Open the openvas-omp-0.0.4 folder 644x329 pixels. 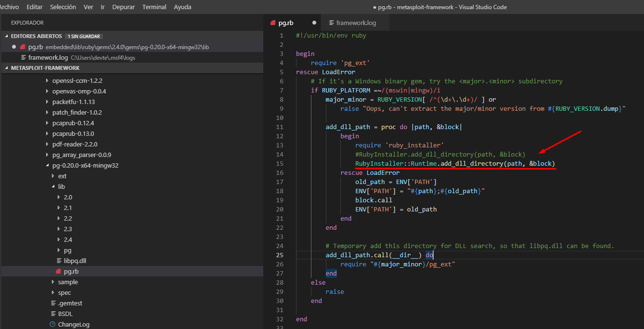tap(79, 92)
